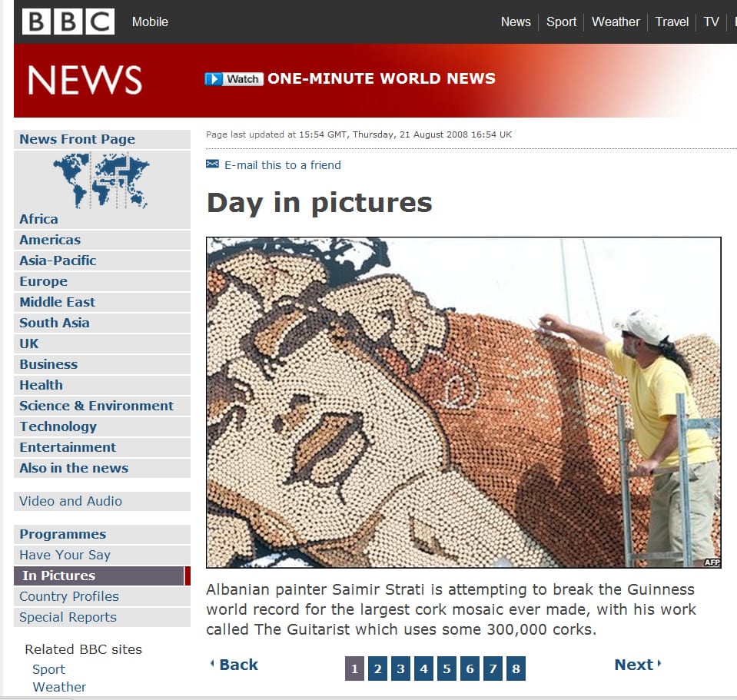Open Video and Audio section

click(102, 501)
